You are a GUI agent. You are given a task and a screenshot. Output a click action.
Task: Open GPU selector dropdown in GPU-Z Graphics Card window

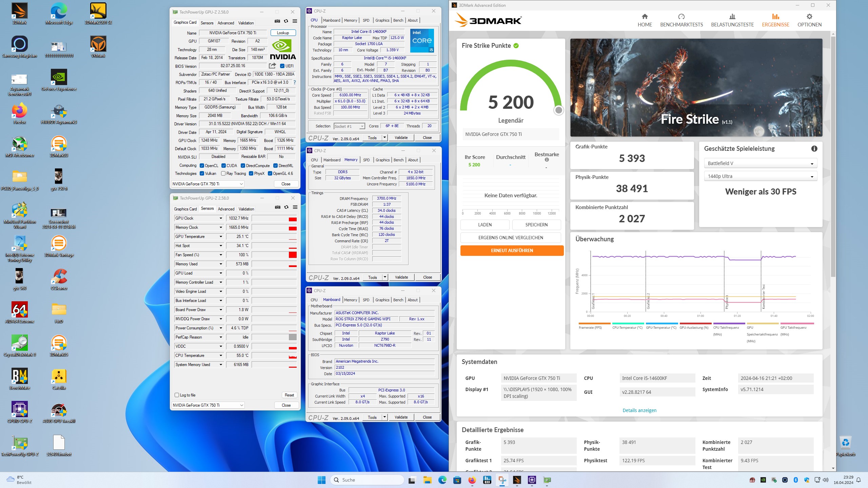(x=208, y=184)
